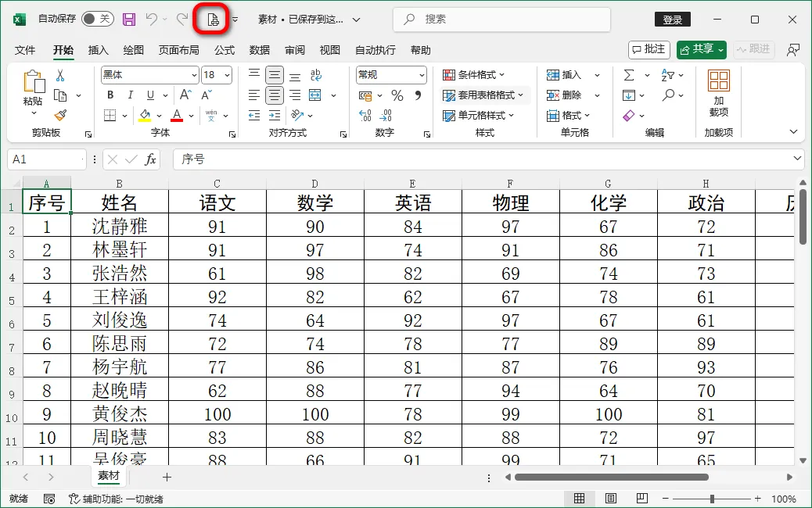
Task: Click the Merge and Center icon
Action: pos(314,95)
